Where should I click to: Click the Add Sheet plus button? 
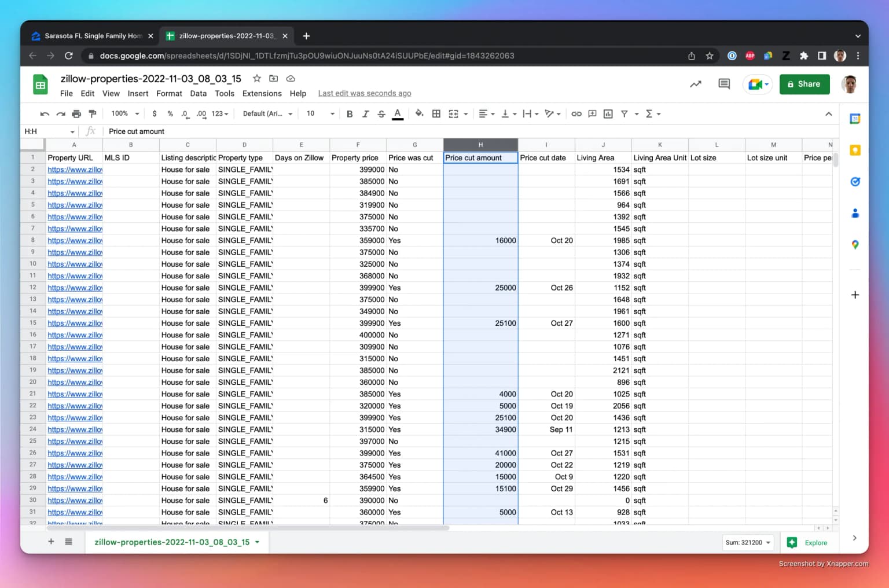[x=51, y=542]
